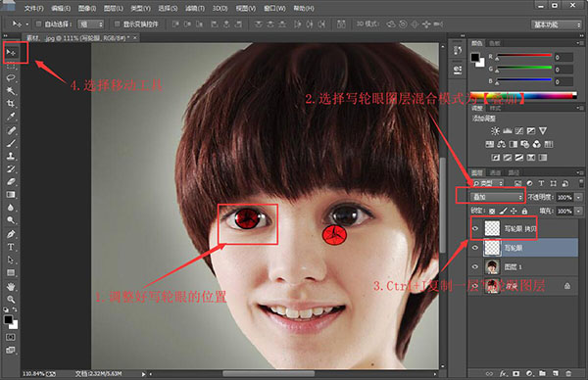
Task: Open the Filter menu
Action: pos(195,8)
